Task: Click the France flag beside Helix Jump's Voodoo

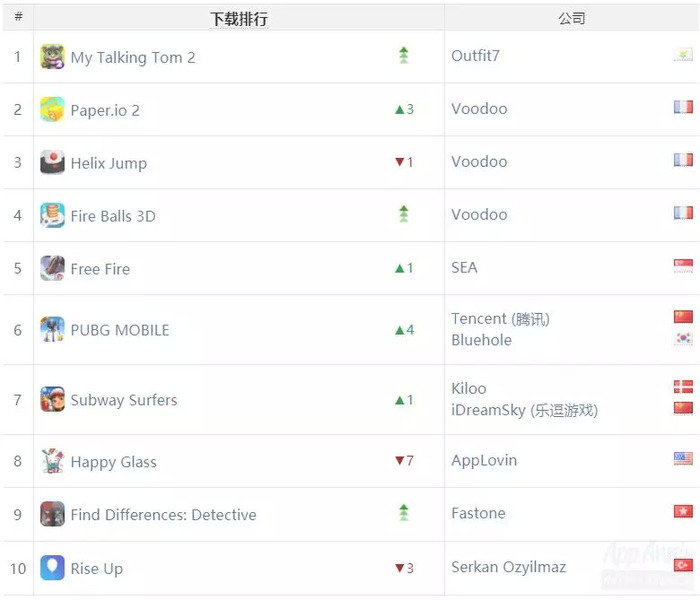Action: click(683, 160)
